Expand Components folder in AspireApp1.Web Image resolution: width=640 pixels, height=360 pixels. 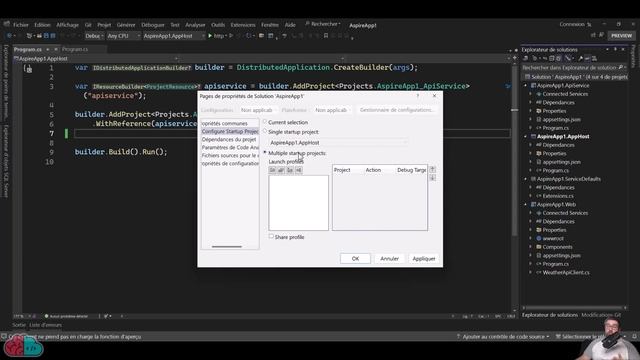click(x=531, y=247)
